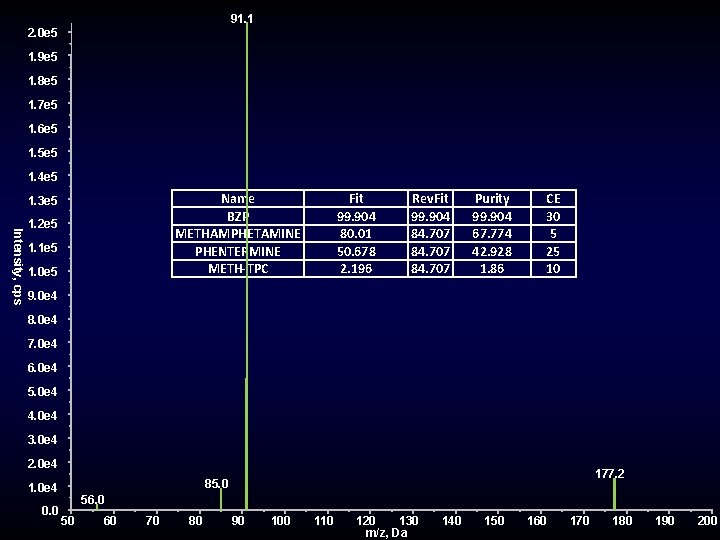
Task: Click the CE column header
Action: coord(553,198)
